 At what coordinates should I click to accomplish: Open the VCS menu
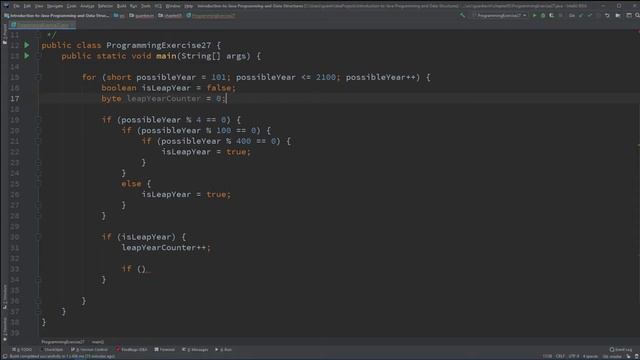(x=158, y=6)
